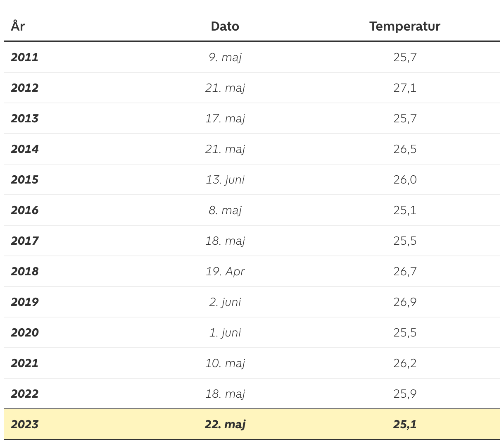
Task: Select the 8. maj date cell
Action: click(x=225, y=210)
